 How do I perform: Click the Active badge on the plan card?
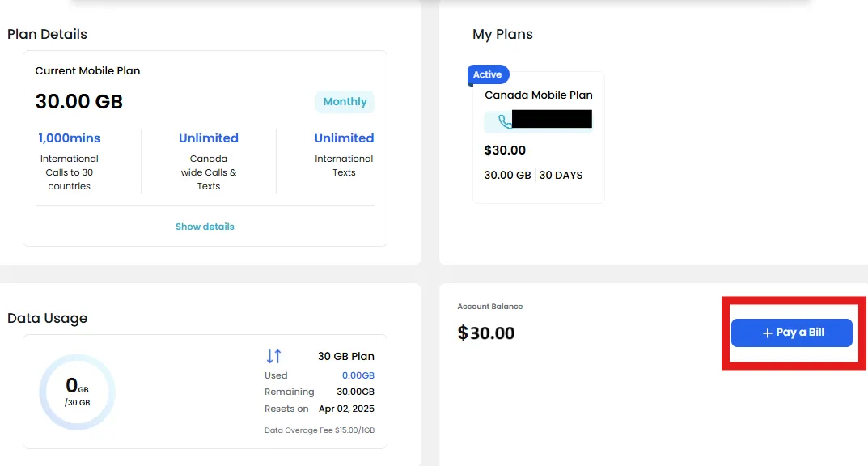click(x=488, y=74)
